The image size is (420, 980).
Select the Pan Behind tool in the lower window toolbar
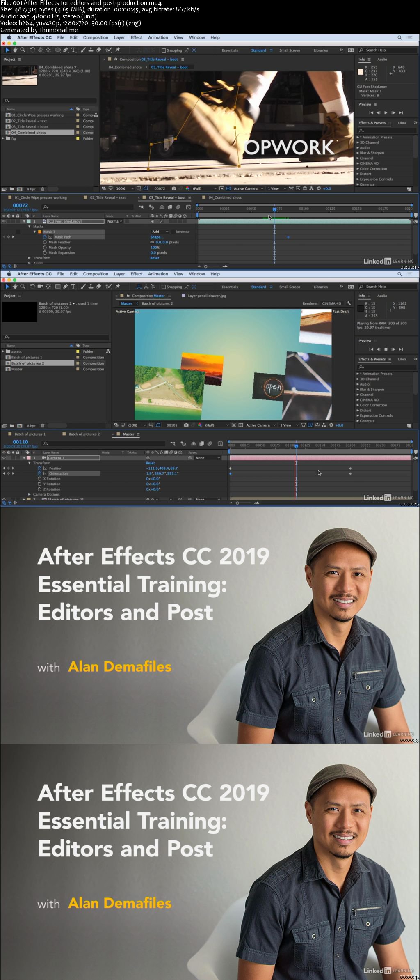tap(48, 287)
